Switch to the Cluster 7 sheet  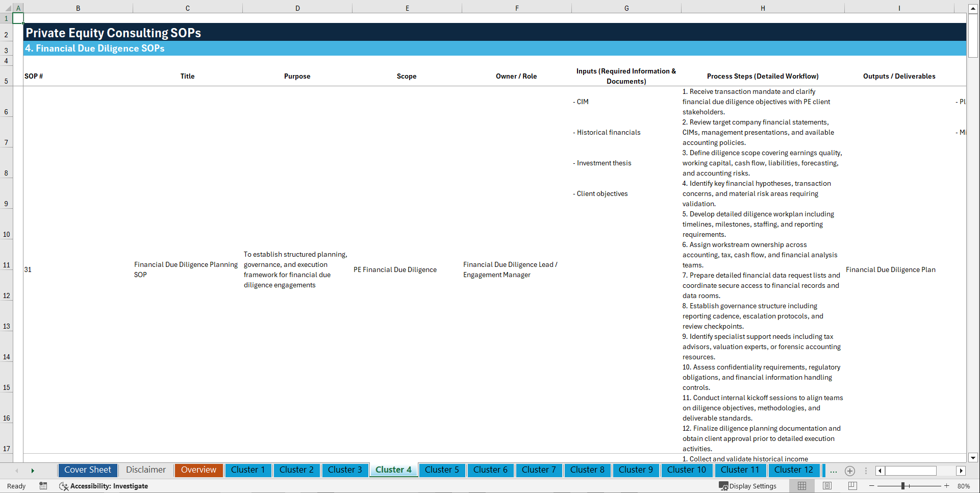(539, 470)
